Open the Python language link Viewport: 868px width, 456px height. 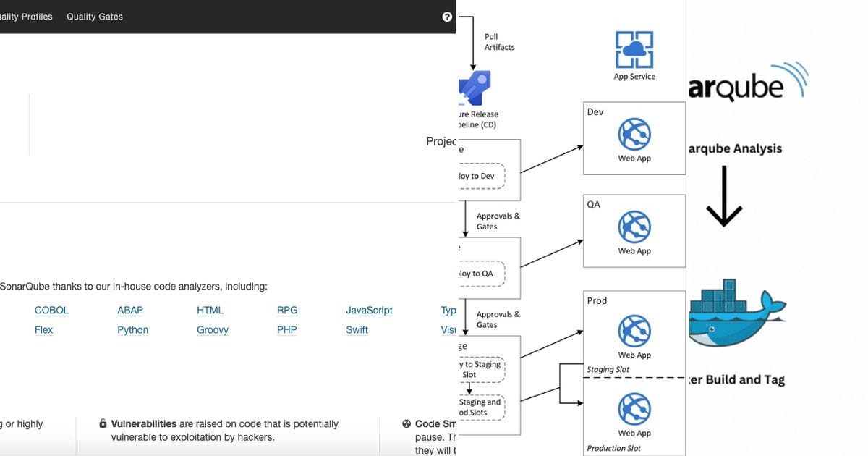pos(132,329)
